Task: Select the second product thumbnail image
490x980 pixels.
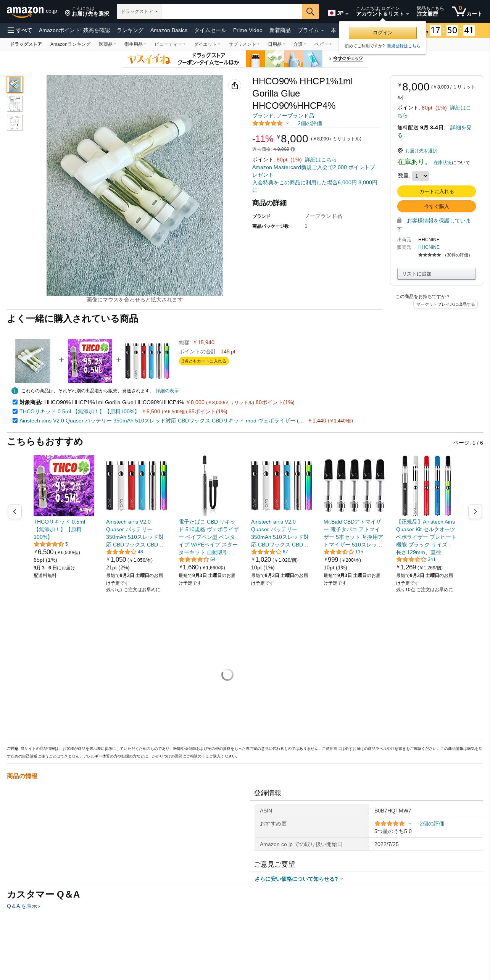Action: [x=15, y=104]
